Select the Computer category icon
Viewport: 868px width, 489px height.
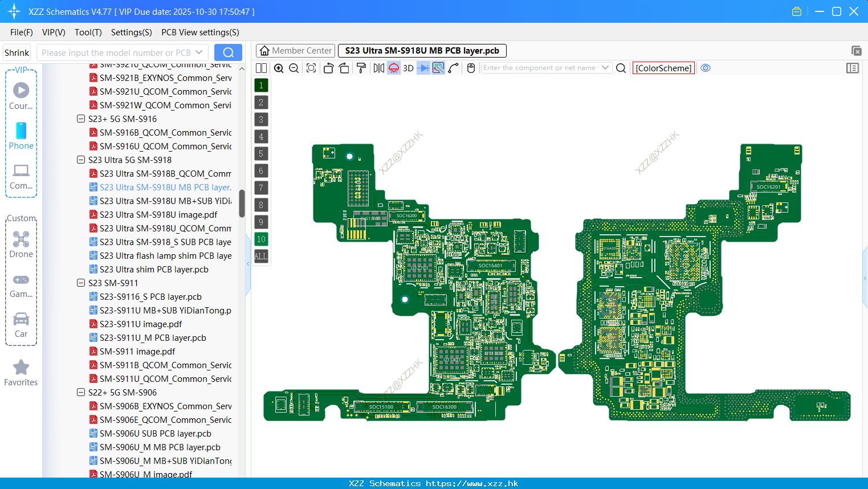click(x=21, y=176)
